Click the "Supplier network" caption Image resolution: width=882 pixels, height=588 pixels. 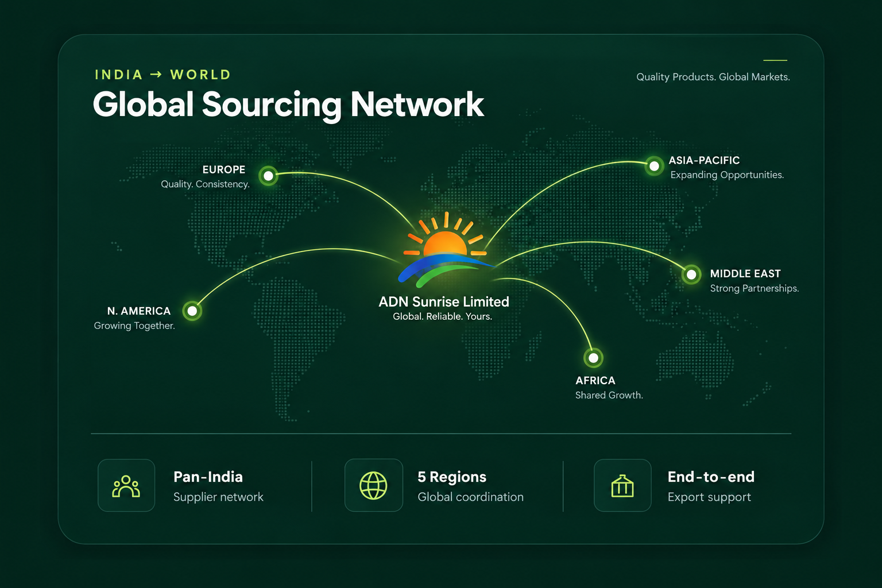[x=218, y=497]
